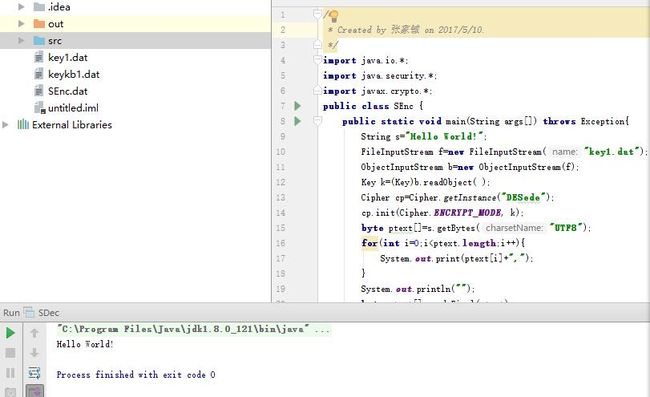
Task: Click ENCRYPT_MODE constant on line 14
Action: pyautogui.click(x=468, y=213)
